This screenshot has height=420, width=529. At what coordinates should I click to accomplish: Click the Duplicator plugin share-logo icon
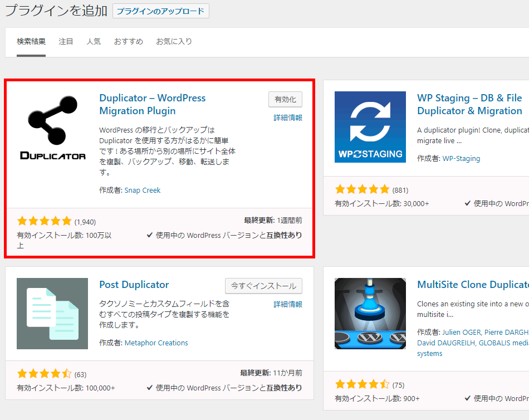(x=52, y=127)
